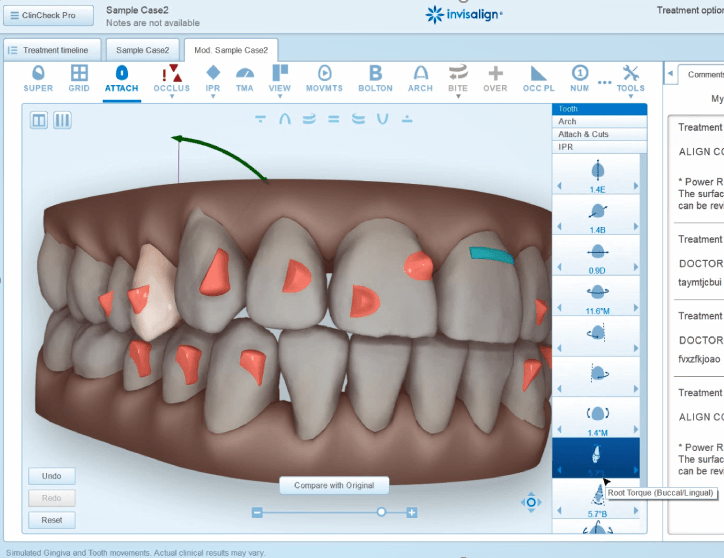Increase extrusion value 1.4E with right arrow

click(x=636, y=186)
